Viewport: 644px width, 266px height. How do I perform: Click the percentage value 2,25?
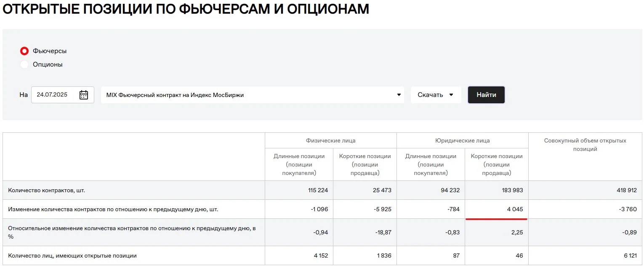(x=517, y=232)
